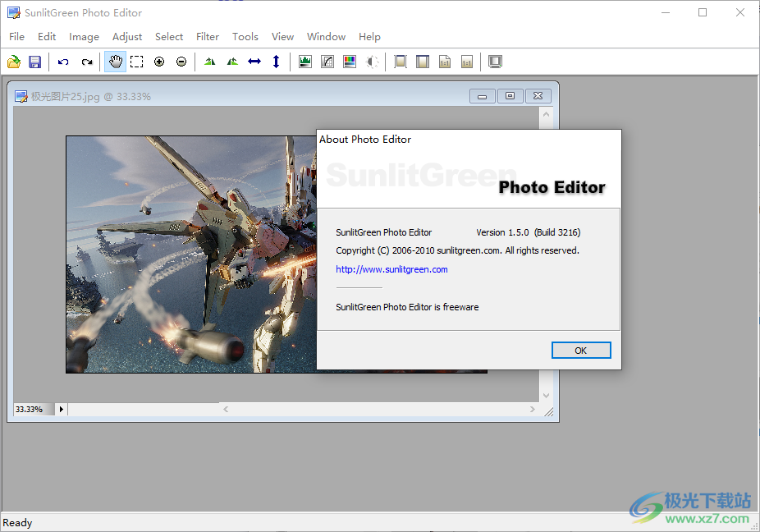Visit the sunlitgreen.com link
The image size is (760, 532).
coord(391,269)
